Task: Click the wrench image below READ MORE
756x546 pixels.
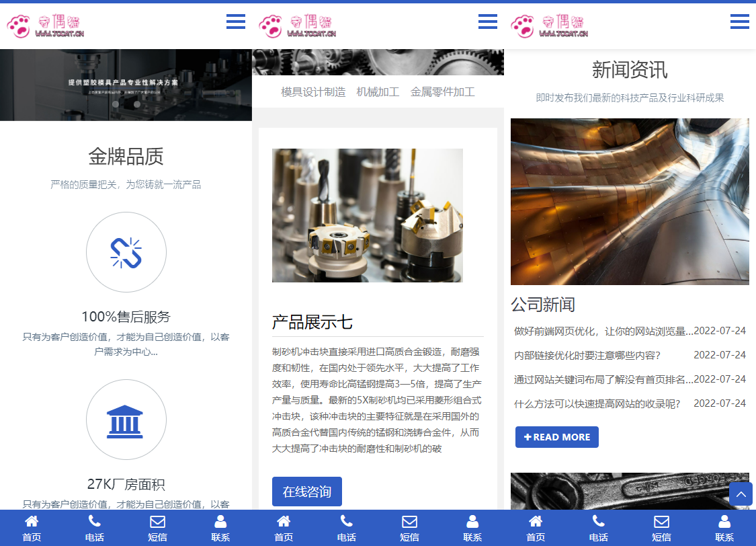Action: tap(630, 491)
